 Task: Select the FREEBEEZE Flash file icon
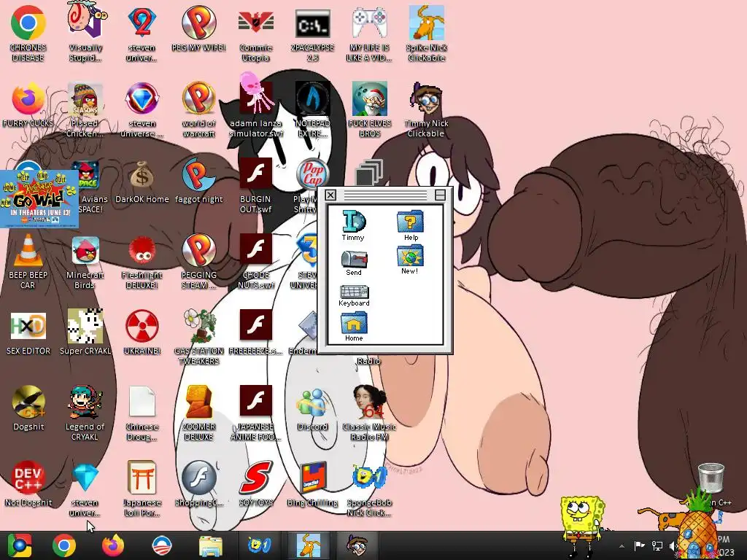255,332
